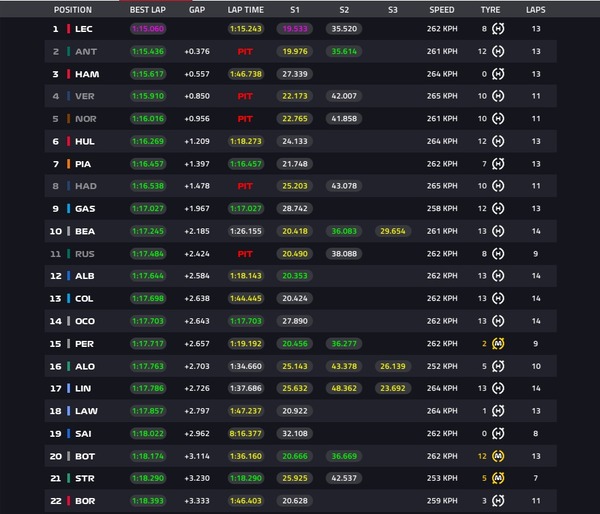Click Bottas's medium tyre compound icon
Image resolution: width=600 pixels, height=514 pixels.
pos(498,456)
